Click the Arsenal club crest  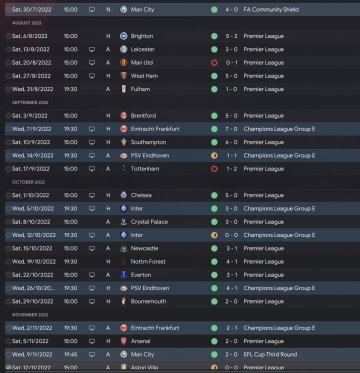pyautogui.click(x=124, y=341)
